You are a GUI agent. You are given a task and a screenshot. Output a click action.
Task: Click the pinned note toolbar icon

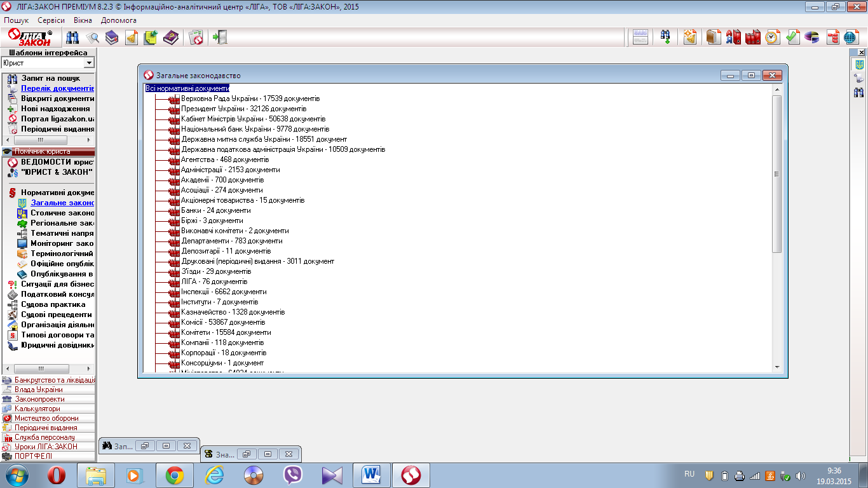coord(151,37)
